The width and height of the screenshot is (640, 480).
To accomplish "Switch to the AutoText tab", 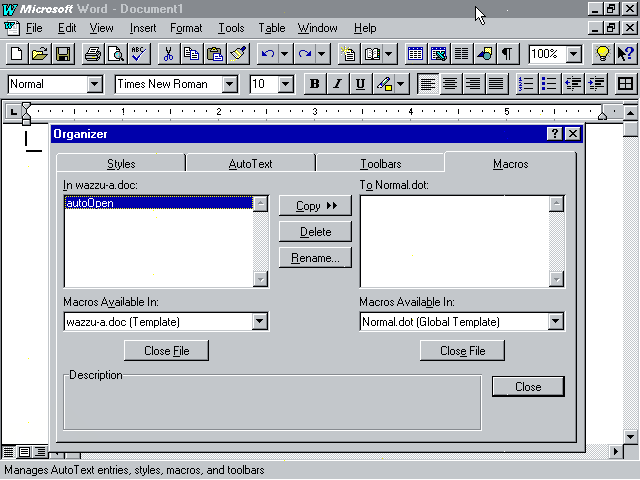I will (x=251, y=164).
